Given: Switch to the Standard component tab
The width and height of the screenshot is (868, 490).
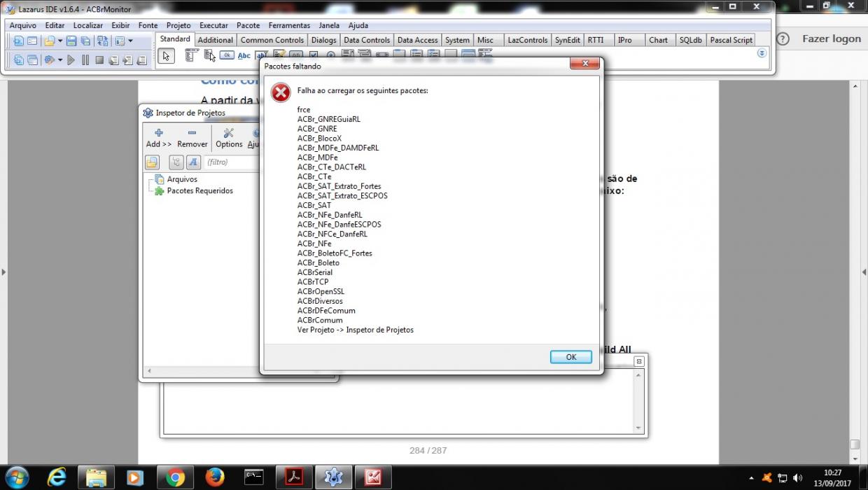Looking at the screenshot, I should (x=175, y=39).
